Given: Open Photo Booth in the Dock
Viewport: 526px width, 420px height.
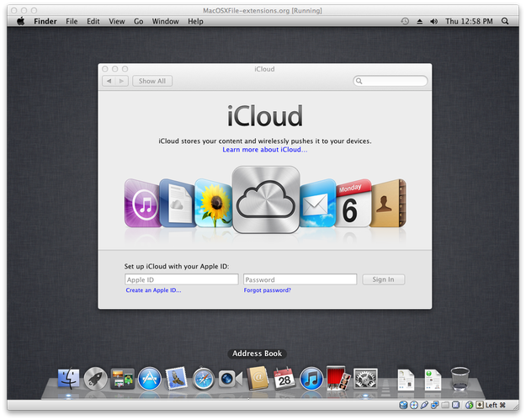Looking at the screenshot, I should pos(338,379).
